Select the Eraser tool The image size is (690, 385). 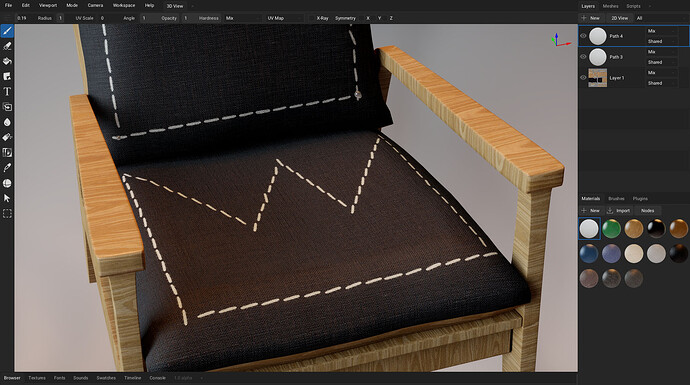click(7, 46)
